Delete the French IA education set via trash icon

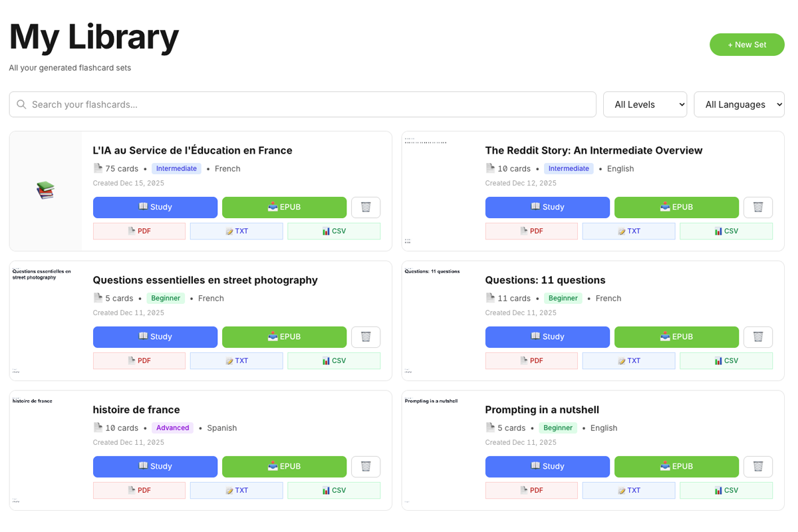[366, 207]
